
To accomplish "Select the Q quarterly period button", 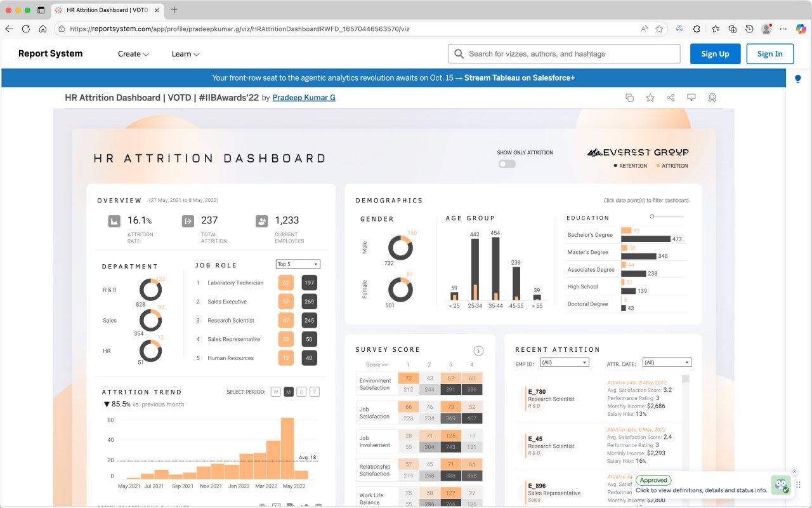I will point(301,392).
